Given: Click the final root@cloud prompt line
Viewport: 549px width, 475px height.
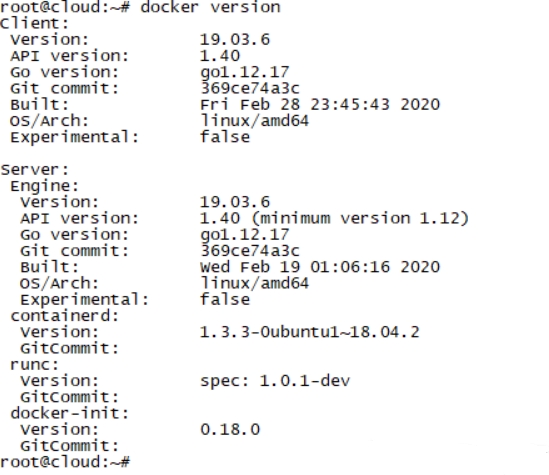Looking at the screenshot, I should (65, 462).
